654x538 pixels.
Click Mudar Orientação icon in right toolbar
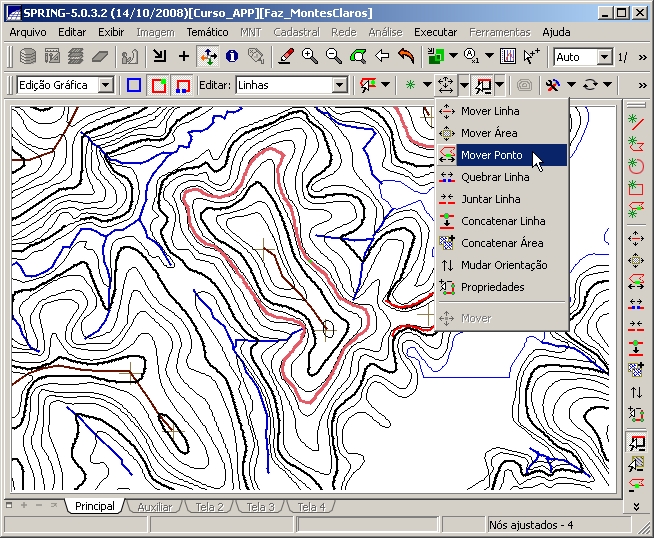pos(635,392)
